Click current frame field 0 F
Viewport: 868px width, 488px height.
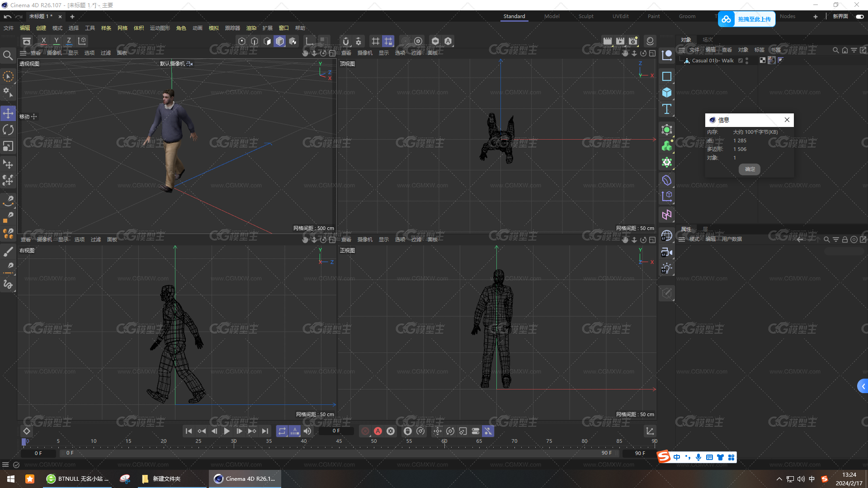click(x=336, y=431)
